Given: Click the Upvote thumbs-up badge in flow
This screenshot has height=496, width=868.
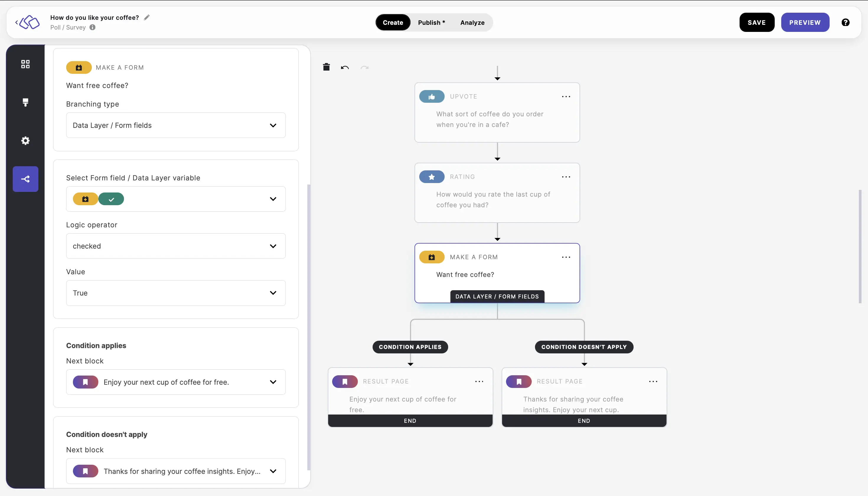Looking at the screenshot, I should (432, 97).
